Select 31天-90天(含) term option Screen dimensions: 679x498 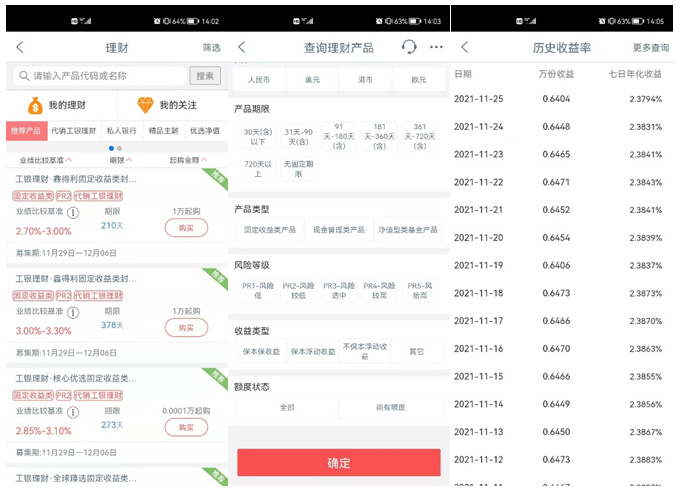[298, 136]
